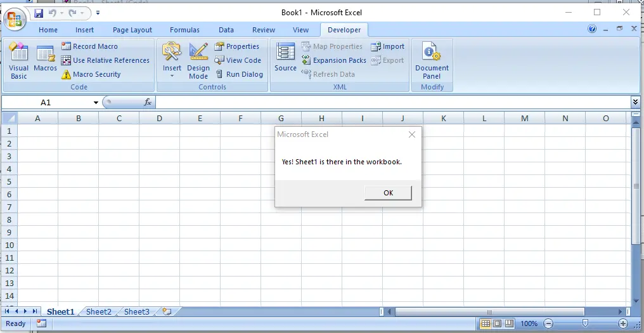Close the Microsoft Excel message box
The image size is (644, 333).
(x=412, y=134)
